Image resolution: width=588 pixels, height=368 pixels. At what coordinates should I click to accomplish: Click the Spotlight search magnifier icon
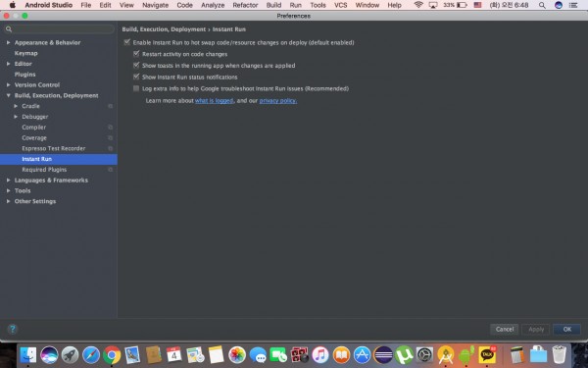point(542,5)
